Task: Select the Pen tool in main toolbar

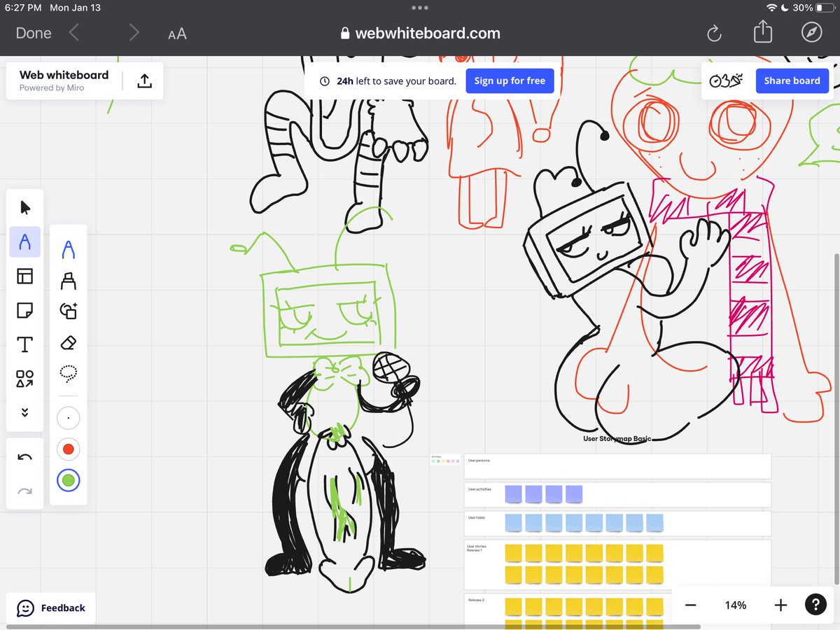Action: click(x=25, y=242)
